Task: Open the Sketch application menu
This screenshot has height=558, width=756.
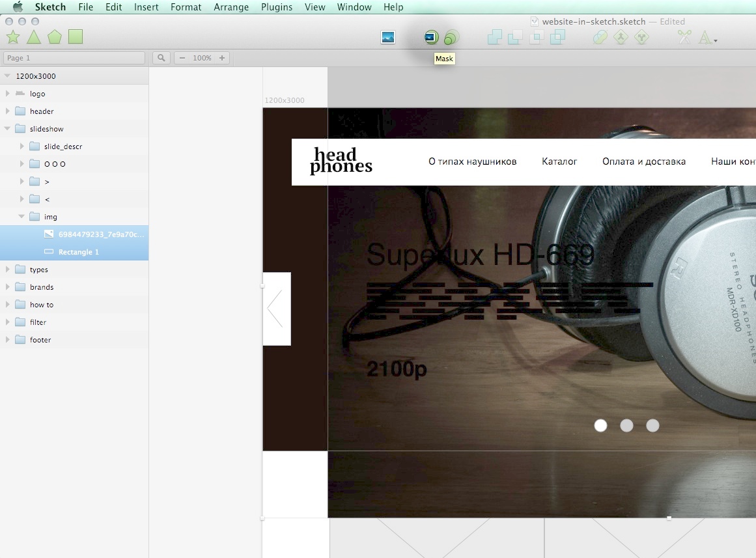Action: point(50,7)
